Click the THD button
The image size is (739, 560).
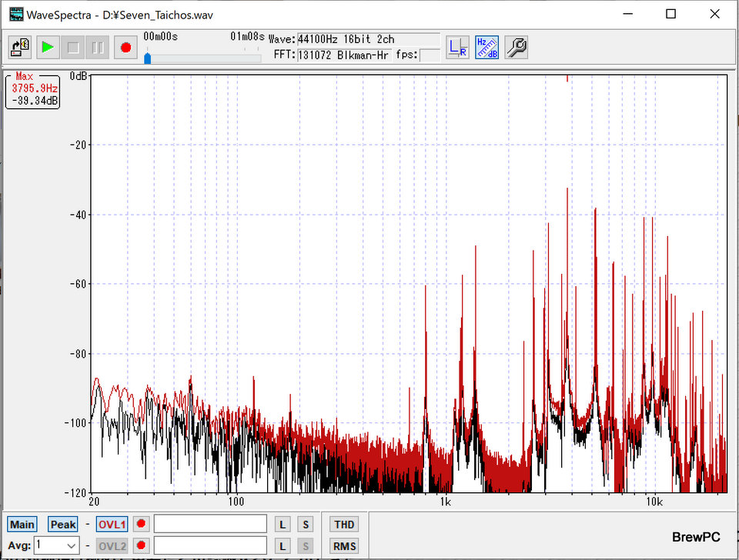344,525
